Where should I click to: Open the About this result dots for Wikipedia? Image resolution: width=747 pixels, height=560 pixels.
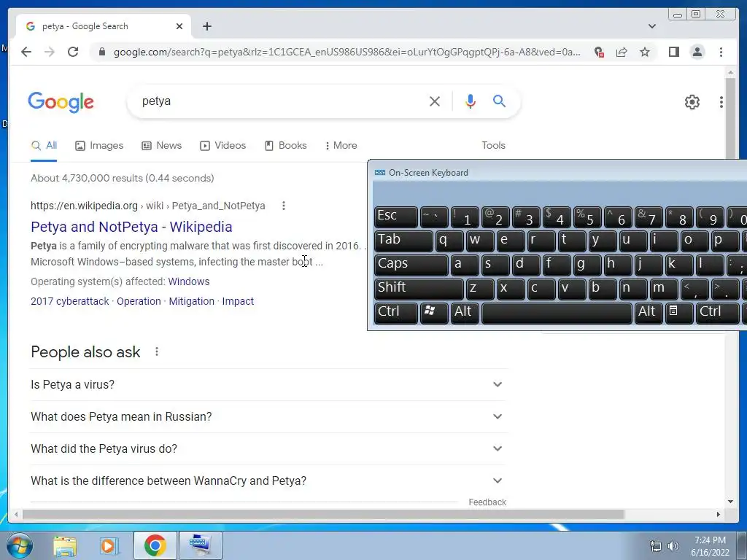point(284,206)
